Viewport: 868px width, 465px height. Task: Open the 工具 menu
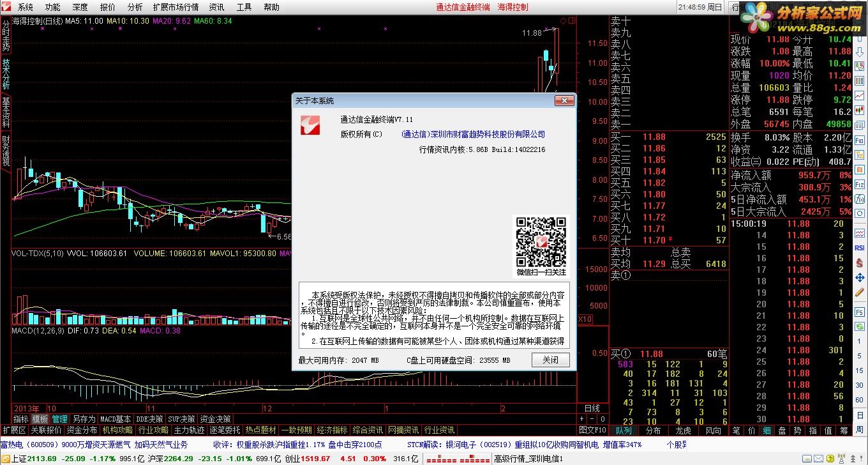pos(244,7)
